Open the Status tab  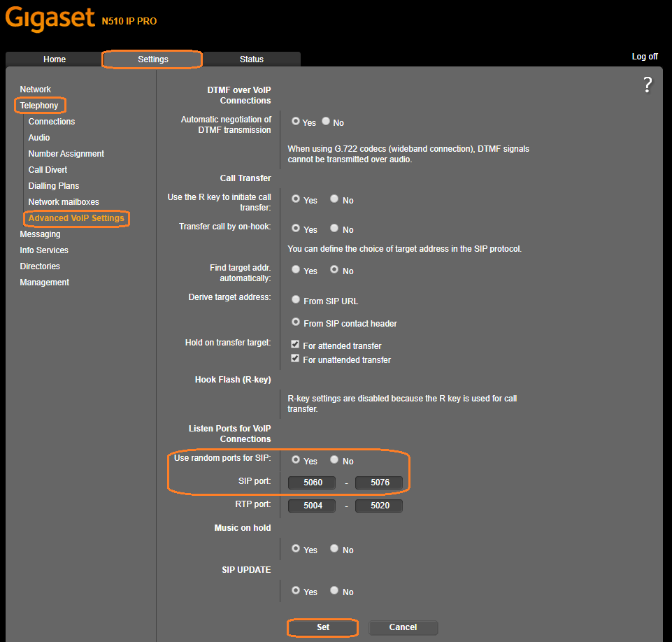click(x=252, y=59)
